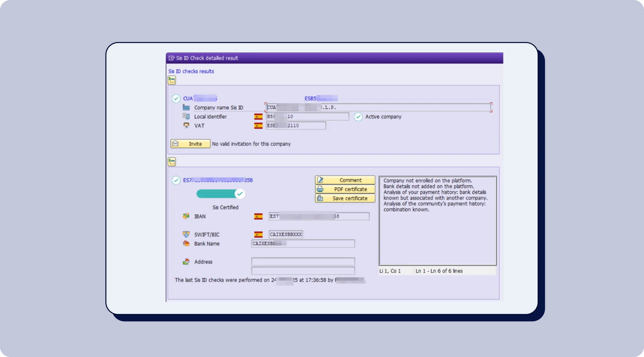Image resolution: width=644 pixels, height=357 pixels.
Task: Click the SWIFT/BIC network icon
Action: tap(186, 234)
